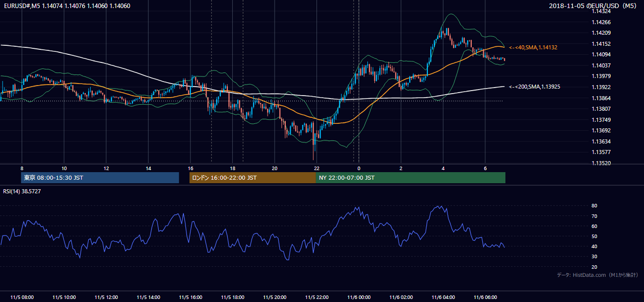
Task: Click the RSI scale value 50
Action: point(595,236)
